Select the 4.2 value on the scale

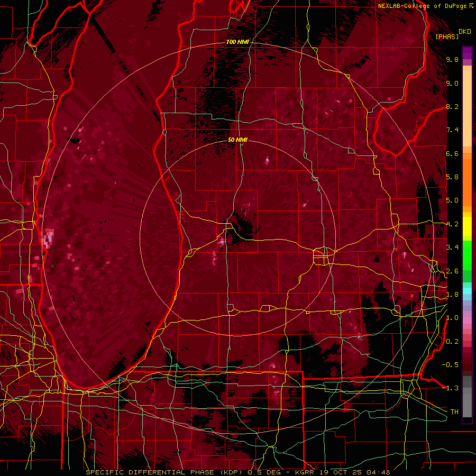point(452,224)
